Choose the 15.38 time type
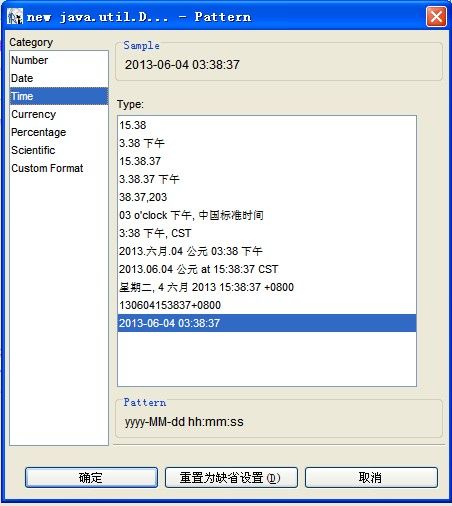 coord(267,125)
